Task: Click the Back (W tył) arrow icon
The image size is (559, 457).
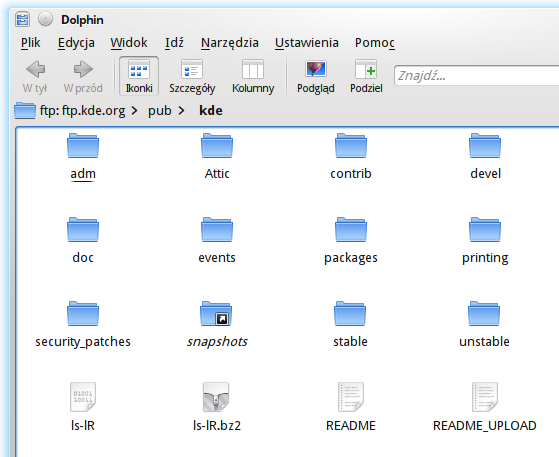Action: click(35, 69)
